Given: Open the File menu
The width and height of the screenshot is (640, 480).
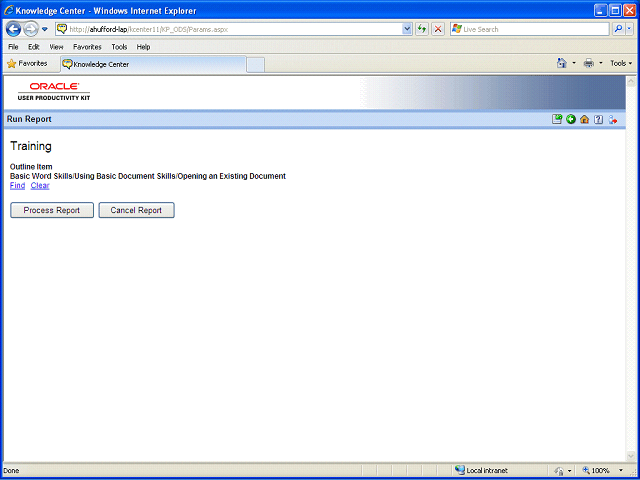Looking at the screenshot, I should 13,47.
